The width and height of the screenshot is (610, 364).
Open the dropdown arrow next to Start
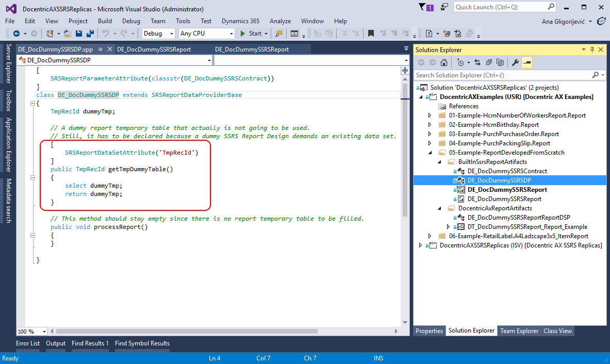point(266,34)
